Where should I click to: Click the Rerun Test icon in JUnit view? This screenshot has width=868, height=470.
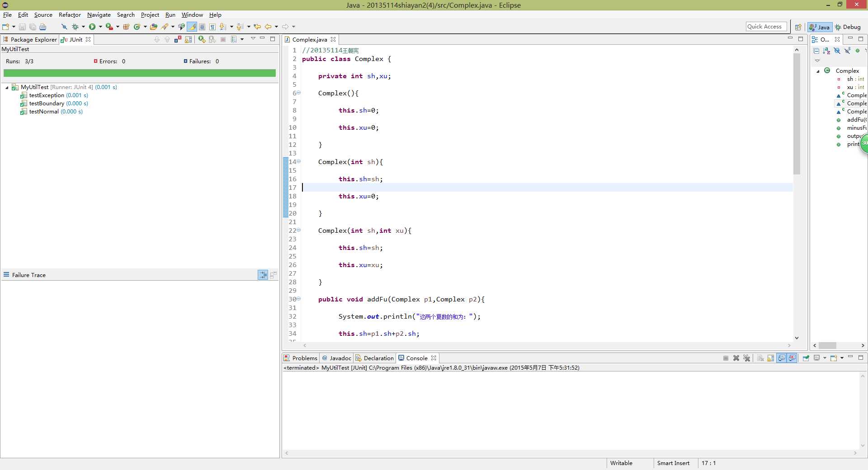coord(202,39)
